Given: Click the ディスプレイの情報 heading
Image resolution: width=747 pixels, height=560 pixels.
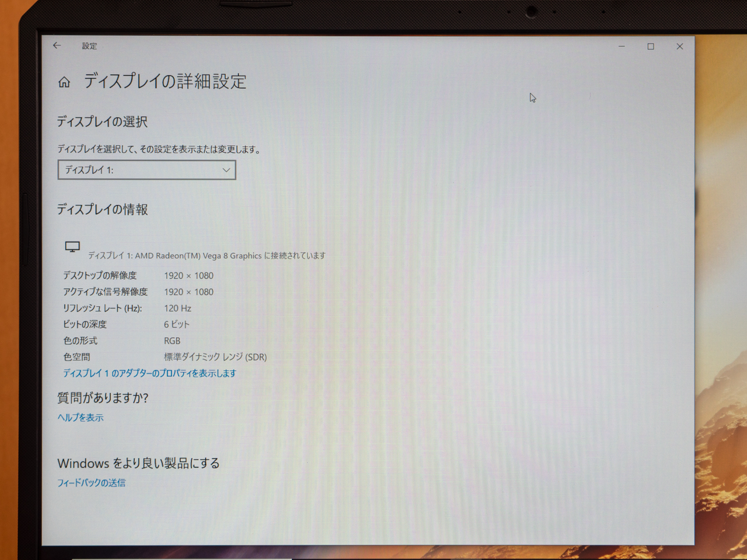Looking at the screenshot, I should click(102, 209).
